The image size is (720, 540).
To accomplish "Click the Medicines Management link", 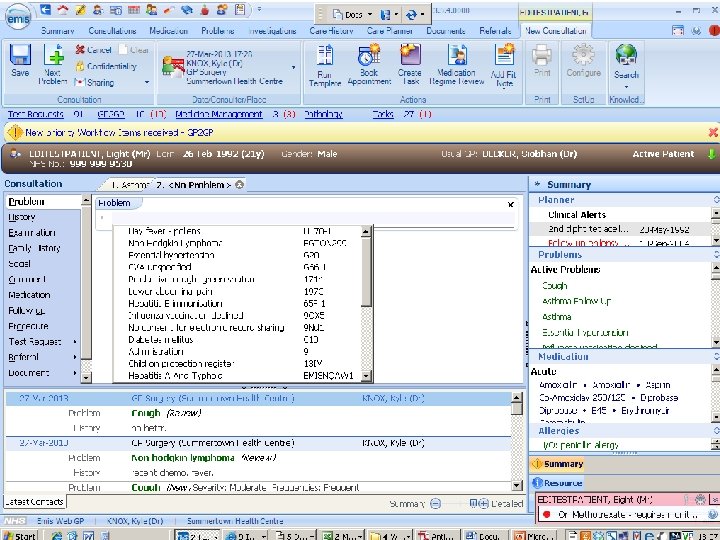I will pyautogui.click(x=219, y=114).
